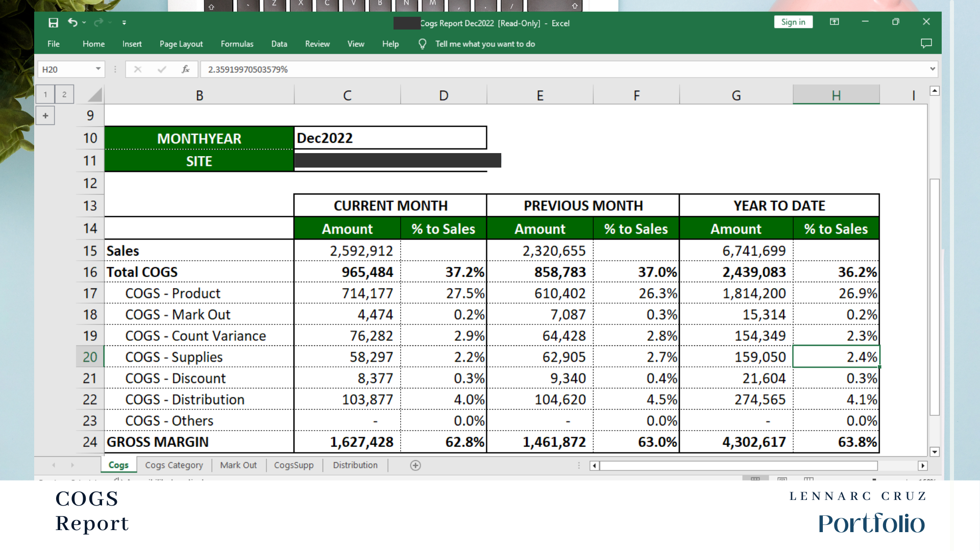Click COGS - Supplies label cell
The image size is (980, 551).
click(199, 357)
